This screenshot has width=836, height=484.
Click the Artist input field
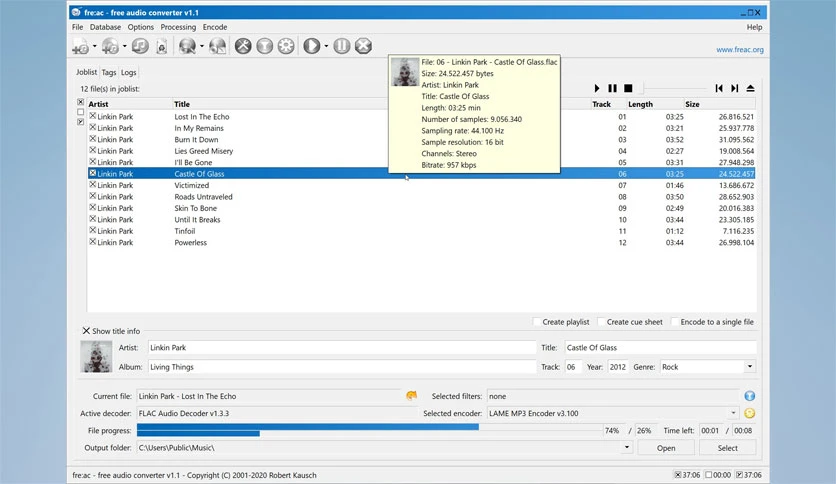pos(341,348)
